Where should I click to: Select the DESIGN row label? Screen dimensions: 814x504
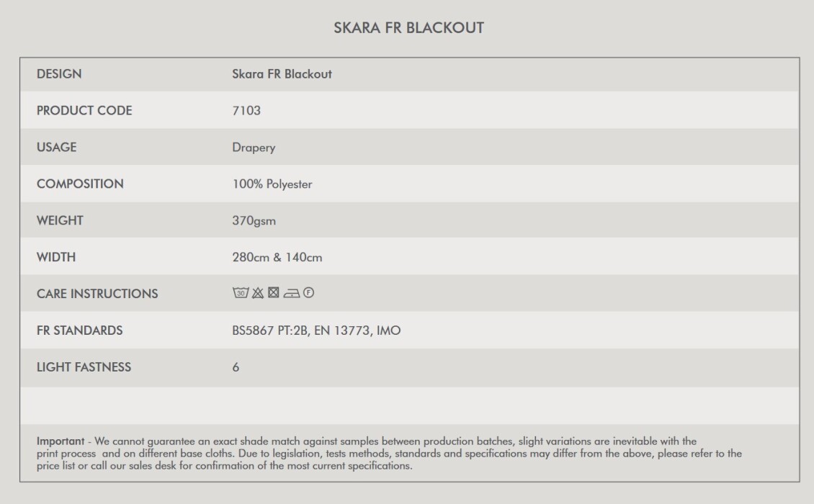point(59,73)
